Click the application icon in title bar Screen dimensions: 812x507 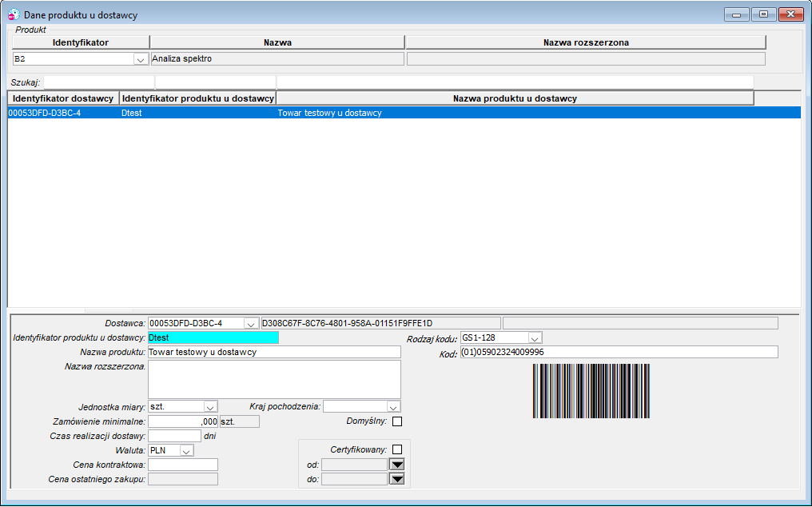click(x=14, y=14)
